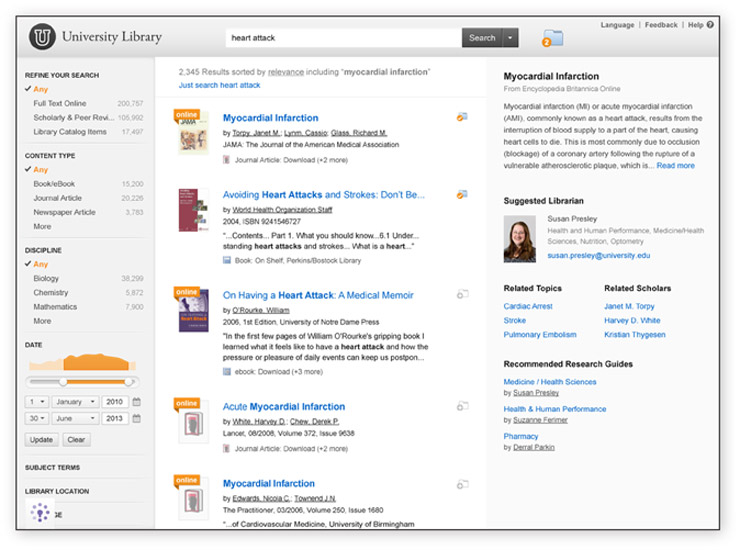Open calendar picker for start date
Screen dimensions: 740x550
click(x=136, y=402)
